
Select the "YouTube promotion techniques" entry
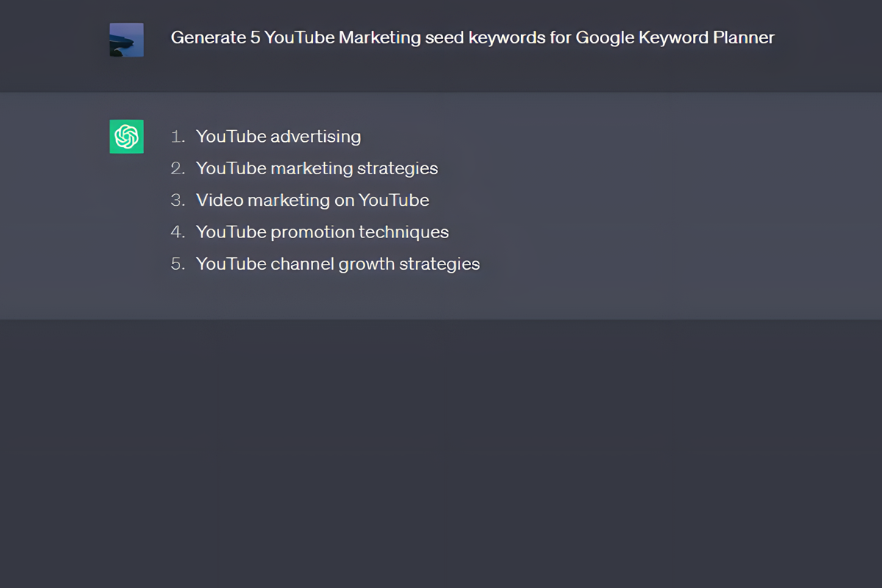[x=322, y=232]
